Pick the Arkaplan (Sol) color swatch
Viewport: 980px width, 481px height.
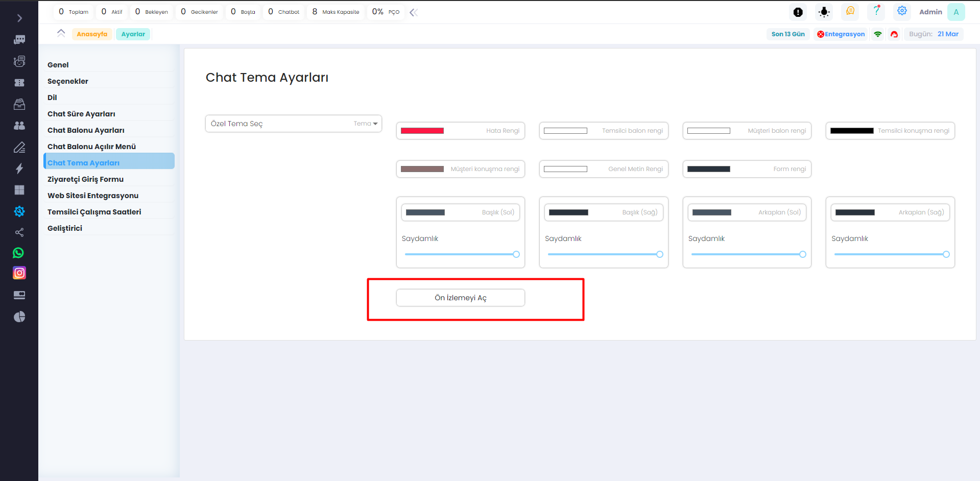click(712, 212)
